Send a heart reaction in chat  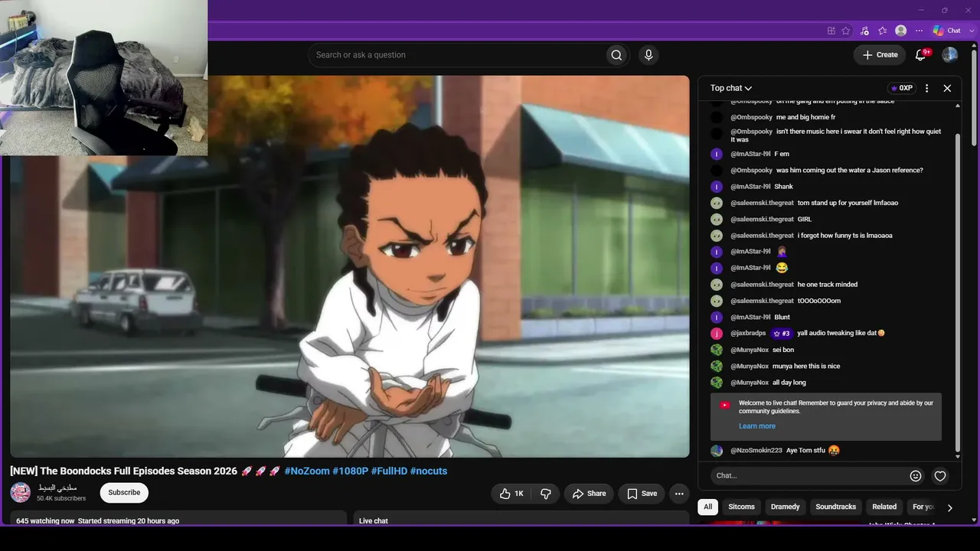(x=940, y=476)
